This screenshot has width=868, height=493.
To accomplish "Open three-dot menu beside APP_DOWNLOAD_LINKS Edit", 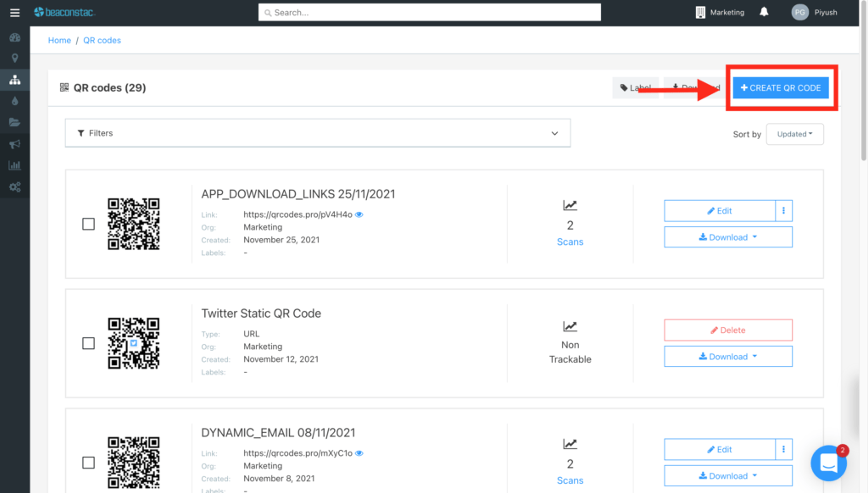I will pos(783,211).
